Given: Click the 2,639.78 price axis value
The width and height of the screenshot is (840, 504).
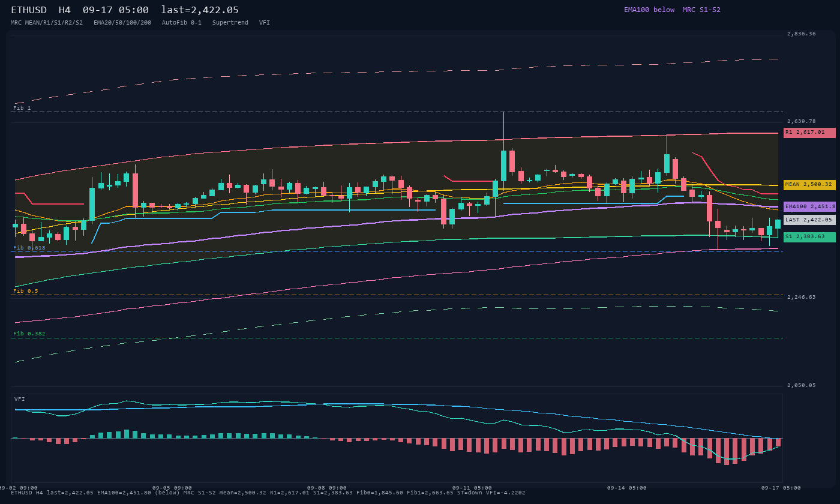Looking at the screenshot, I should coord(802,121).
